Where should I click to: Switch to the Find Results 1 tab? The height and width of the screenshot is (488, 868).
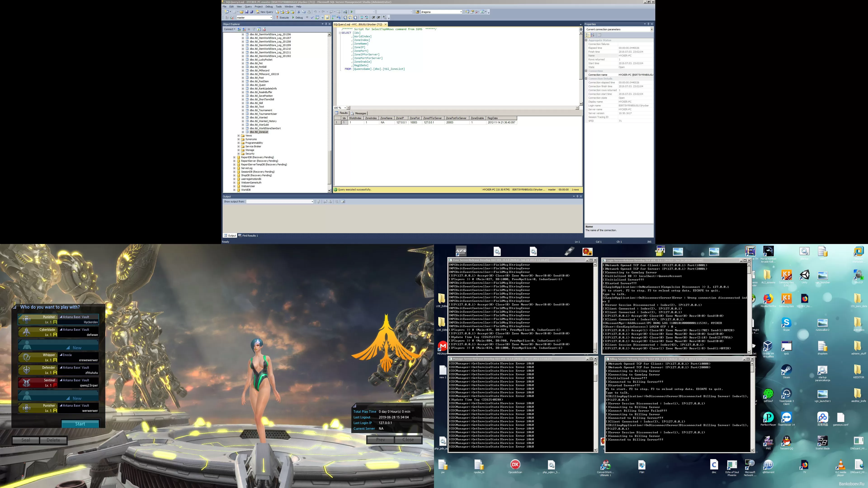pyautogui.click(x=248, y=236)
